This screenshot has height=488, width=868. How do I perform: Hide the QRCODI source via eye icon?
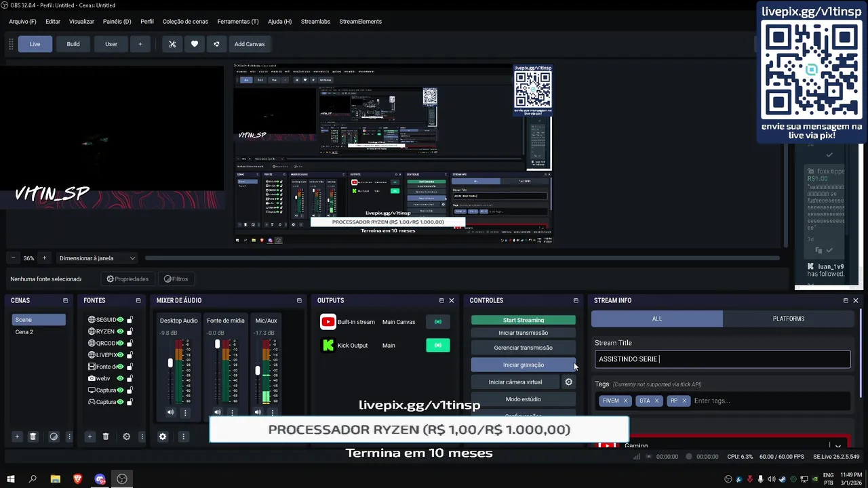click(x=120, y=343)
